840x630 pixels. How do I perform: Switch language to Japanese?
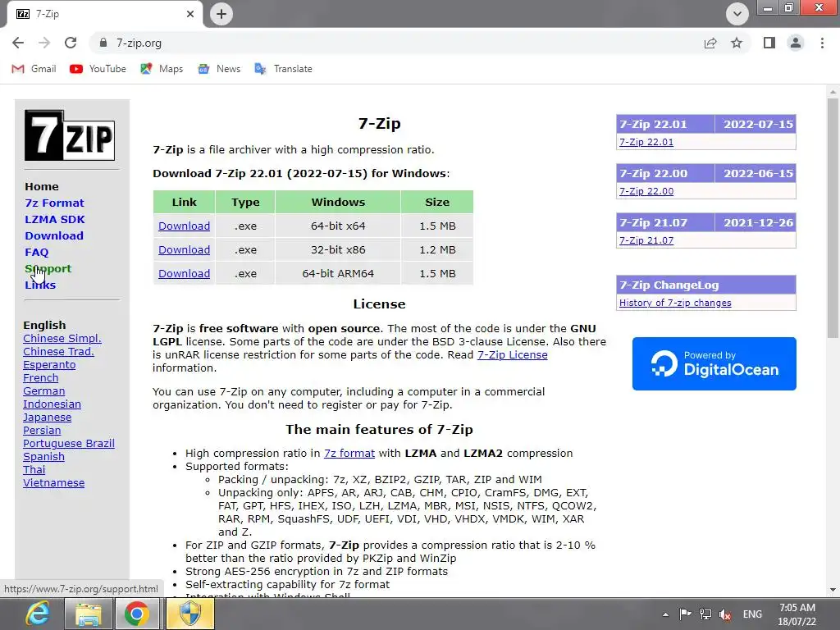[47, 418]
